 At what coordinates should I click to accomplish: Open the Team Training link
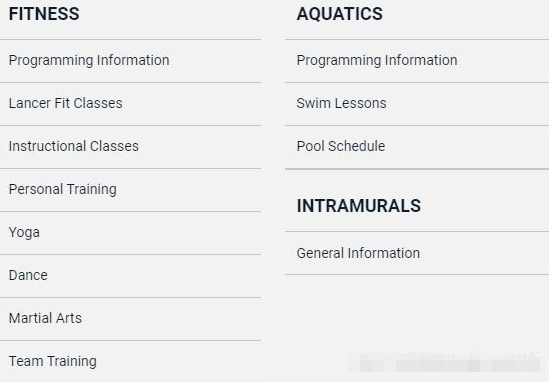tap(53, 362)
